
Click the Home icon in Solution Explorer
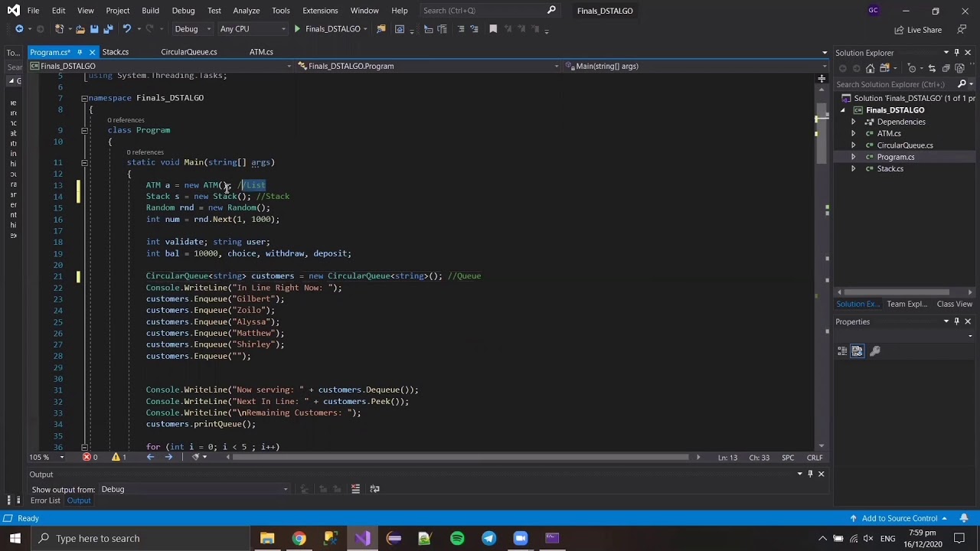tap(870, 68)
